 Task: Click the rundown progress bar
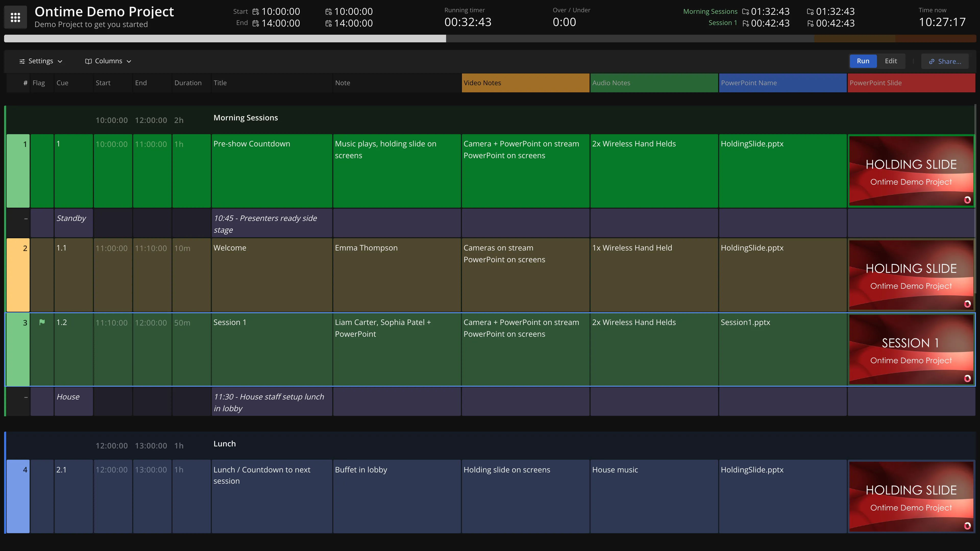click(x=490, y=38)
